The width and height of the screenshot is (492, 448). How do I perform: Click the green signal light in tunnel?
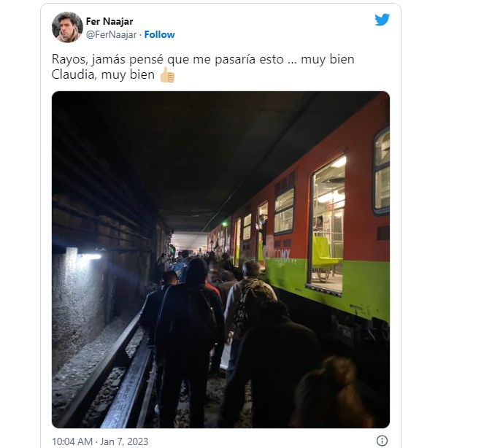tap(225, 224)
